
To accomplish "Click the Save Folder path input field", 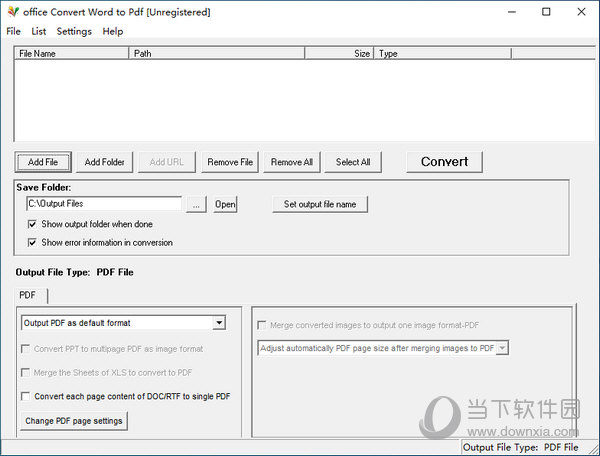I will pos(104,204).
